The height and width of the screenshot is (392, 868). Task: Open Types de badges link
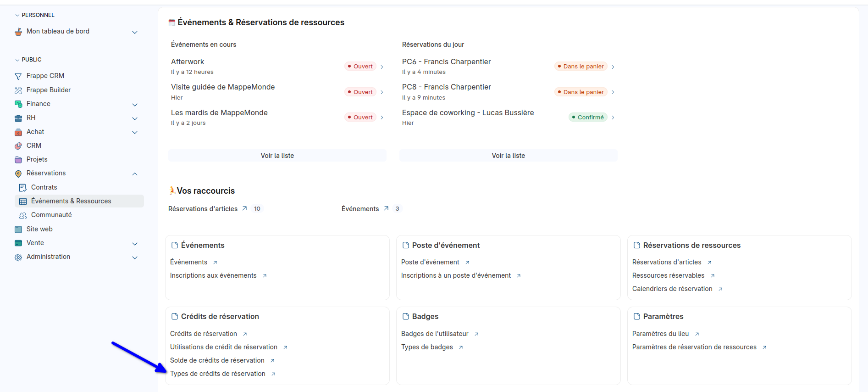(427, 347)
